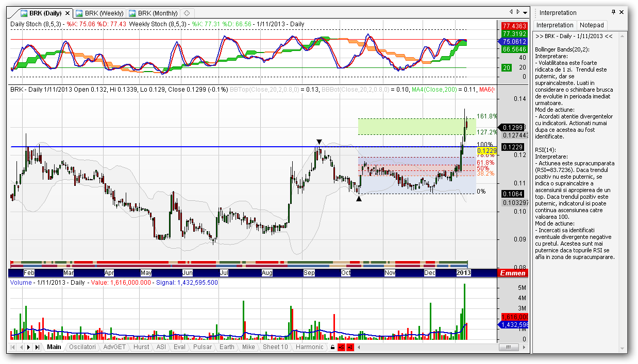Open the Mike sheet tab
The image size is (638, 364).
tap(248, 347)
